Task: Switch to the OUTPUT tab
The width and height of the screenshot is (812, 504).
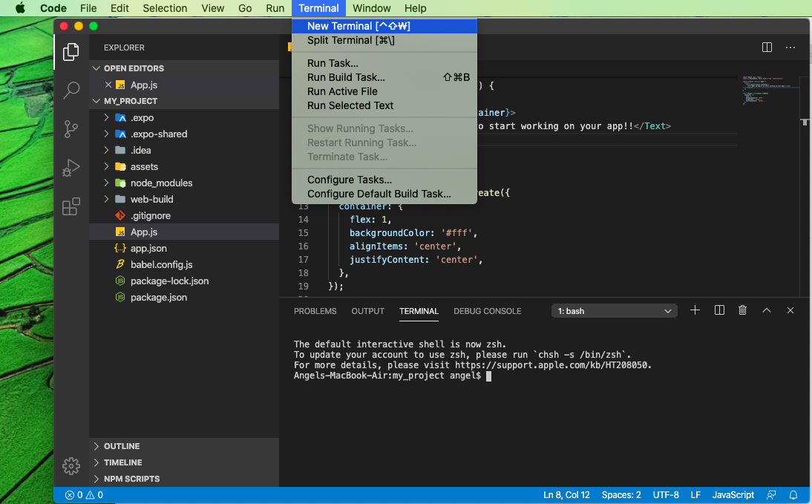Action: pos(367,311)
